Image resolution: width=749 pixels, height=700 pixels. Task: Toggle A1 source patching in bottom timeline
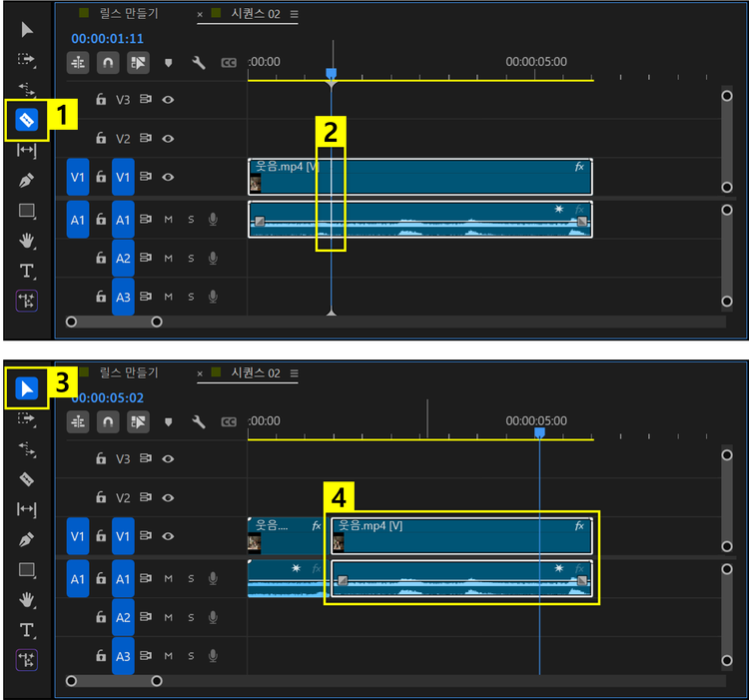(x=78, y=579)
